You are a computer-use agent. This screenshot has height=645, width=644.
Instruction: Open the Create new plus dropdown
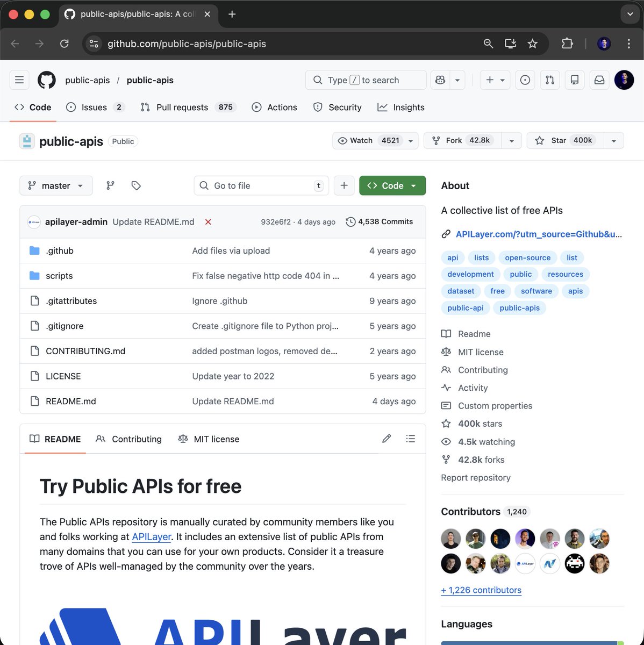[495, 80]
